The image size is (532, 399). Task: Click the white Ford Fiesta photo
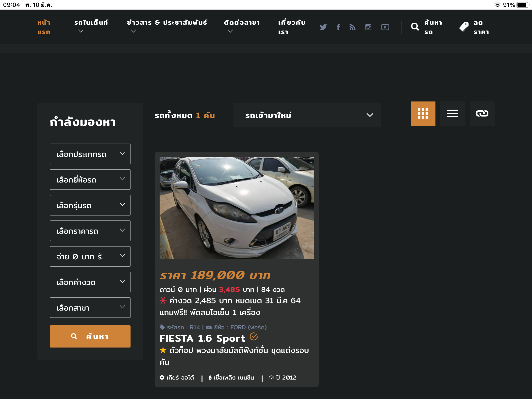[236, 208]
